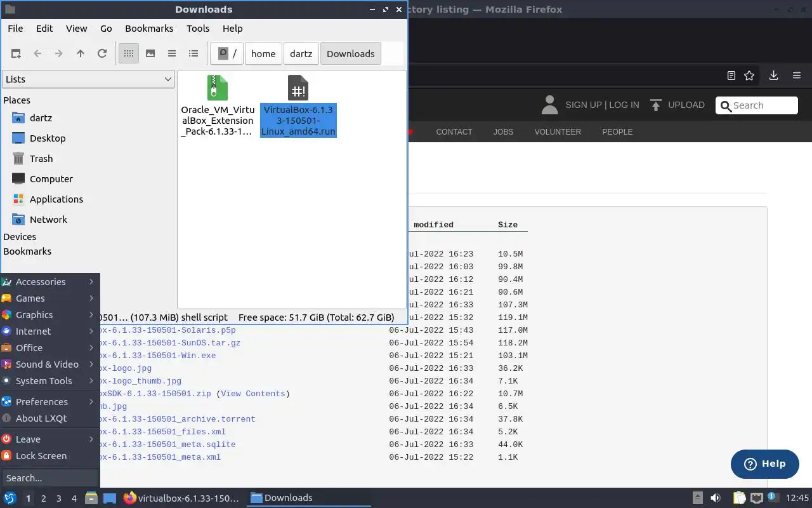Switch to the Firefox taskbar entry
Image resolution: width=812 pixels, height=508 pixels.
[x=181, y=498]
